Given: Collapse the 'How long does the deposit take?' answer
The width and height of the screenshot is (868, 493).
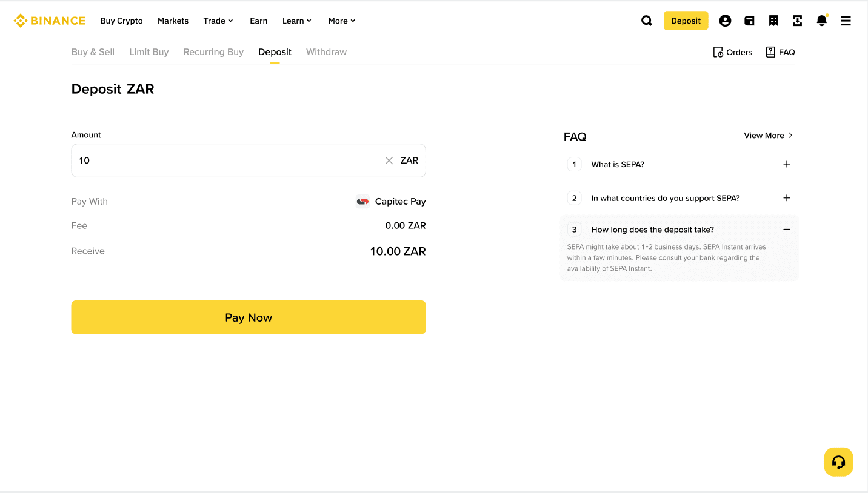Looking at the screenshot, I should (x=787, y=230).
